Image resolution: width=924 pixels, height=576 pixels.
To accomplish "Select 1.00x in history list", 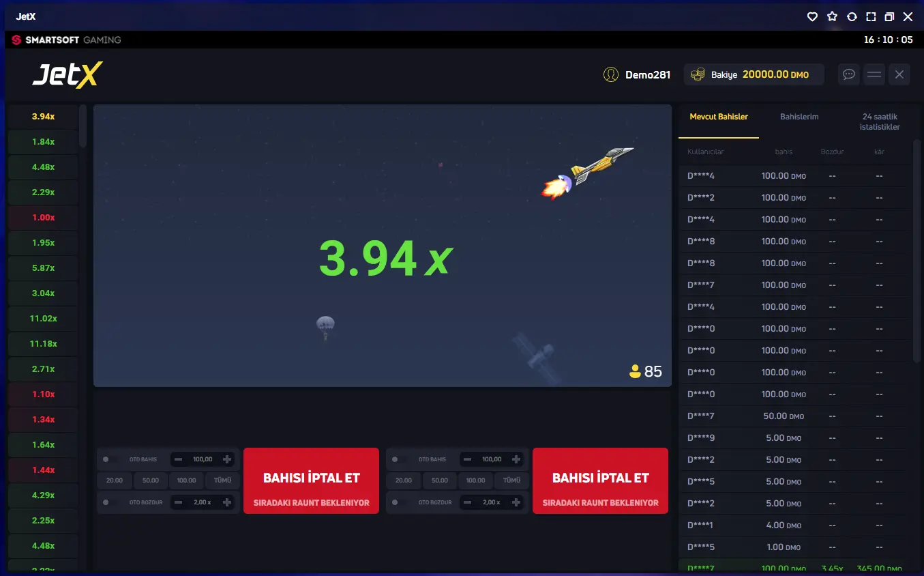I will click(x=43, y=218).
